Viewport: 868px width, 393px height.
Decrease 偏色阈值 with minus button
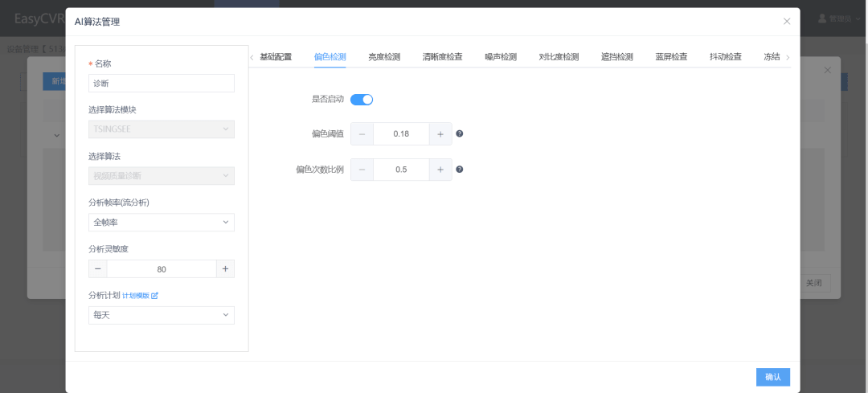coord(362,134)
